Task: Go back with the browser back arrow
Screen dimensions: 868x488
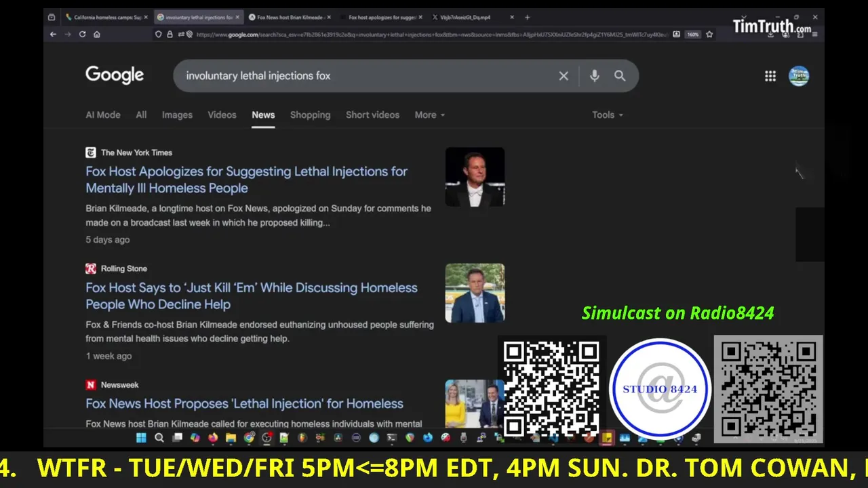Action: [x=53, y=34]
